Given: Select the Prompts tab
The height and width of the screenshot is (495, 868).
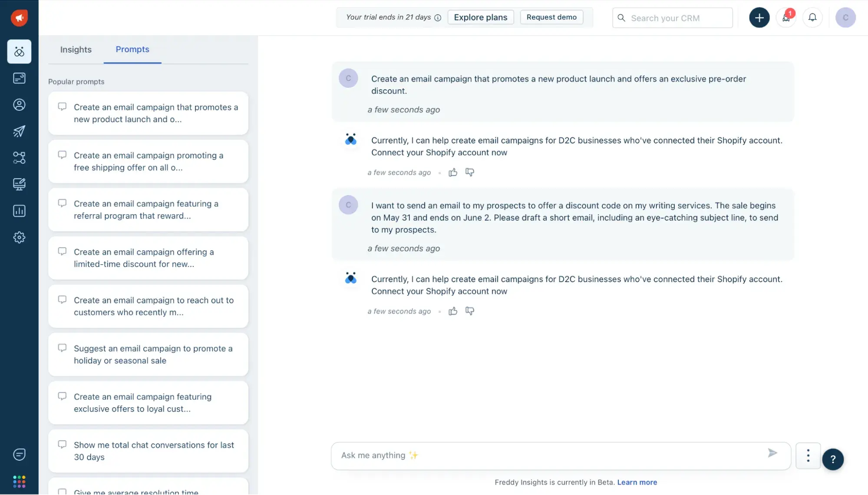Looking at the screenshot, I should [x=132, y=49].
